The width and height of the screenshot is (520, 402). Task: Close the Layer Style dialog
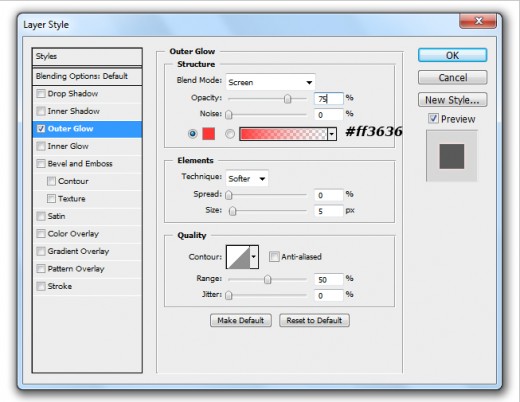(478, 21)
